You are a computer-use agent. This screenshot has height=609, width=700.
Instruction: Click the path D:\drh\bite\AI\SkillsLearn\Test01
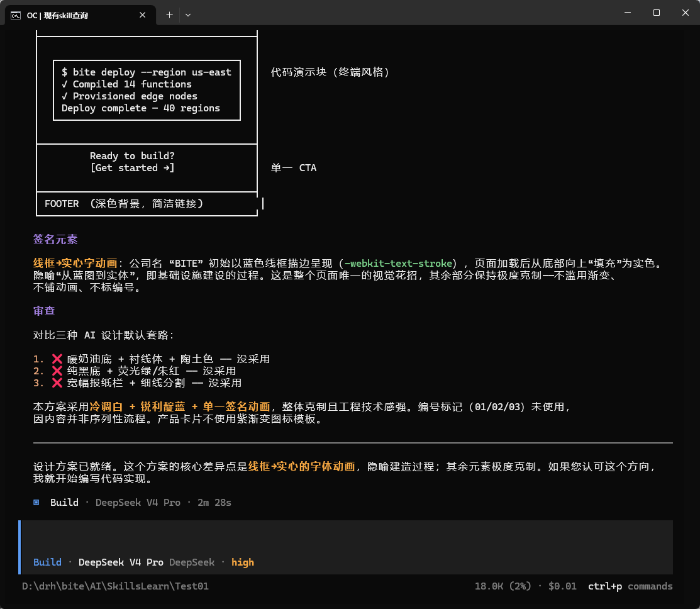click(115, 586)
